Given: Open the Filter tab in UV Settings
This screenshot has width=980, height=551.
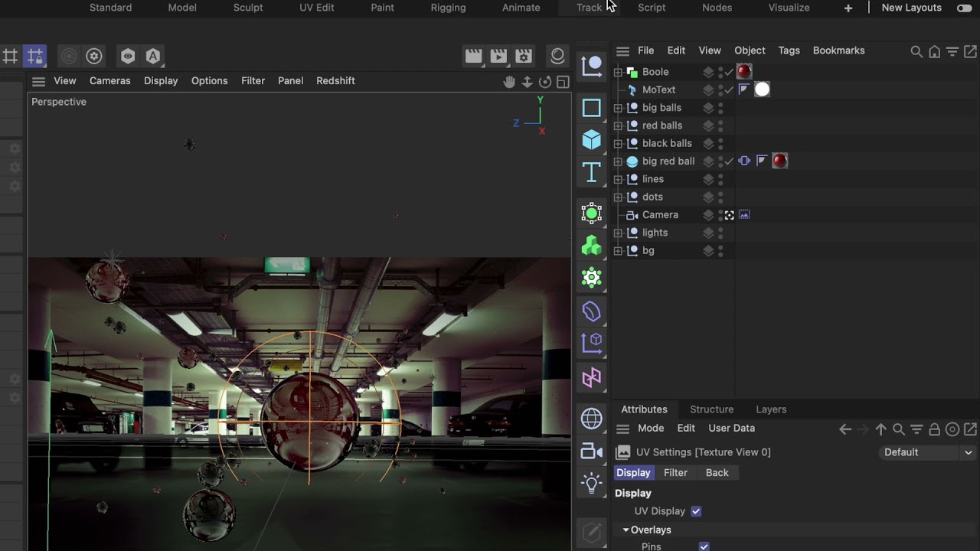Looking at the screenshot, I should coord(675,473).
